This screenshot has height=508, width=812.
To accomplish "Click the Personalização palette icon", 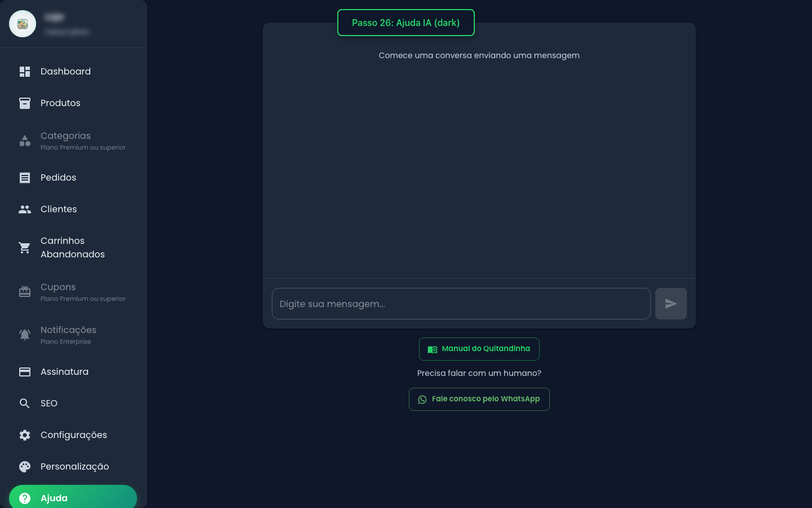I will tap(25, 467).
